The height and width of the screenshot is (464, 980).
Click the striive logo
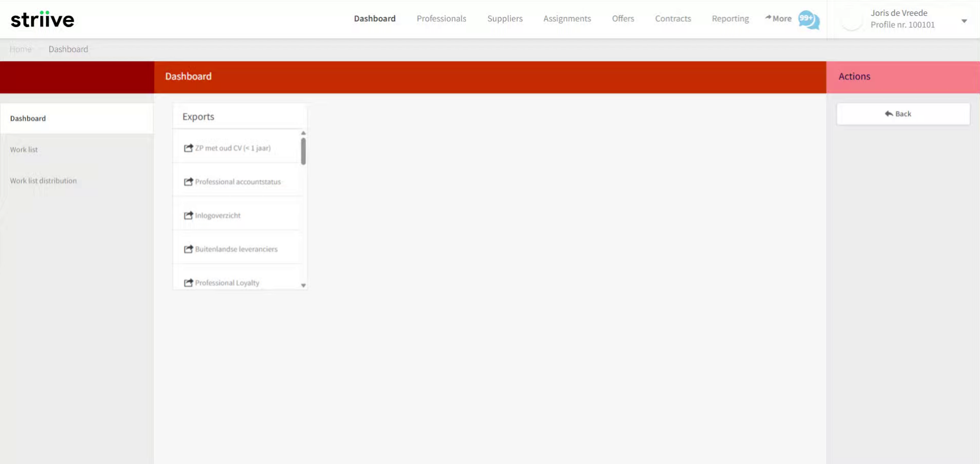coord(42,19)
